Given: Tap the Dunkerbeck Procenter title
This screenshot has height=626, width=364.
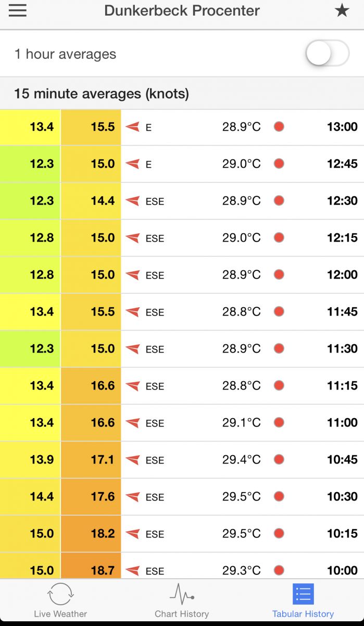Looking at the screenshot, I should tap(182, 10).
